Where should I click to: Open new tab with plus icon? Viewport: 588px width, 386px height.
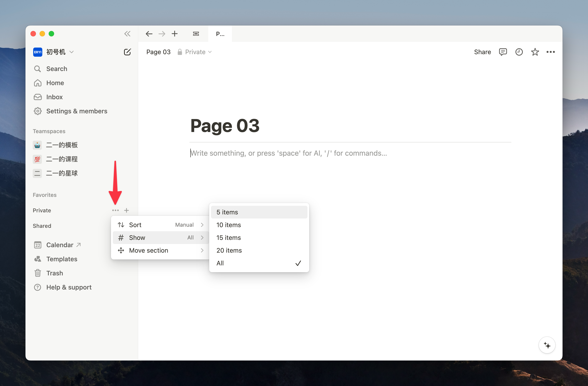175,34
